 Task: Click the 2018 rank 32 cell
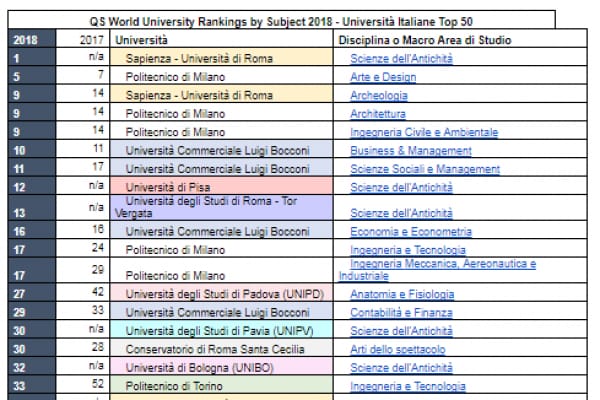point(32,366)
